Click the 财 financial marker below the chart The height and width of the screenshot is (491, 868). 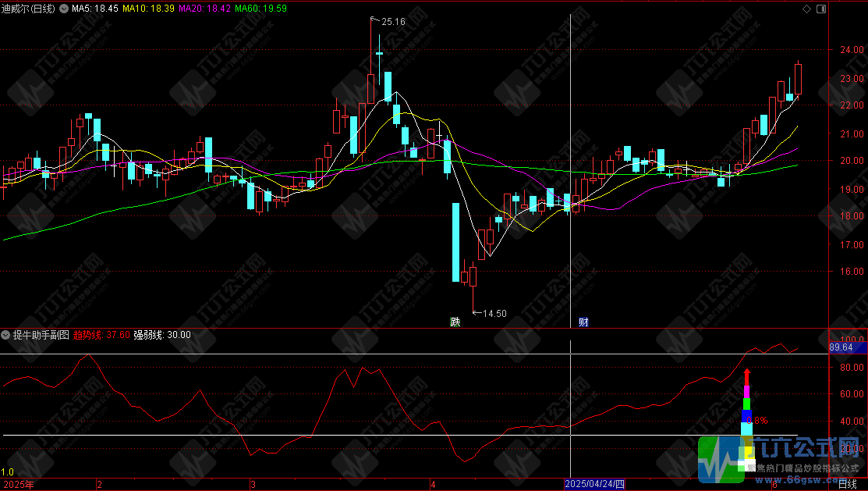tap(583, 322)
